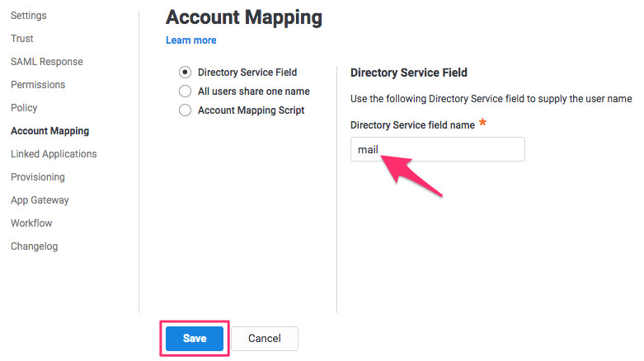
Task: Select the Account Mapping Script radio option
Action: coord(186,110)
